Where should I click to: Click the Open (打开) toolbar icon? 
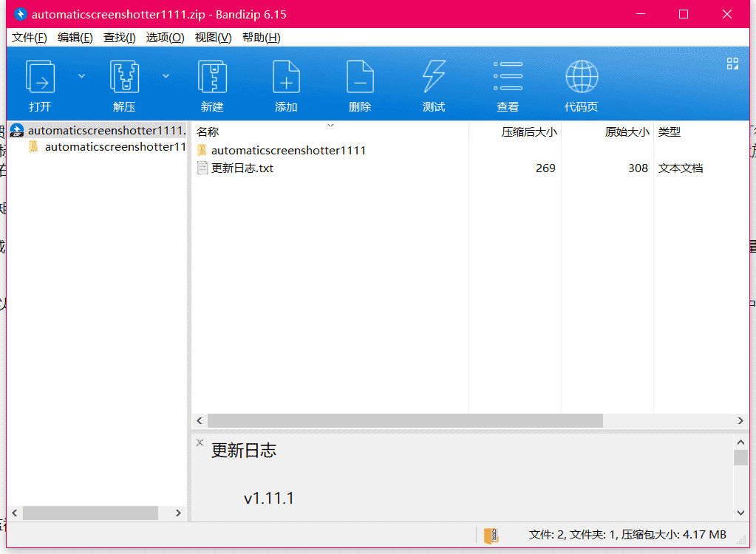tap(40, 77)
